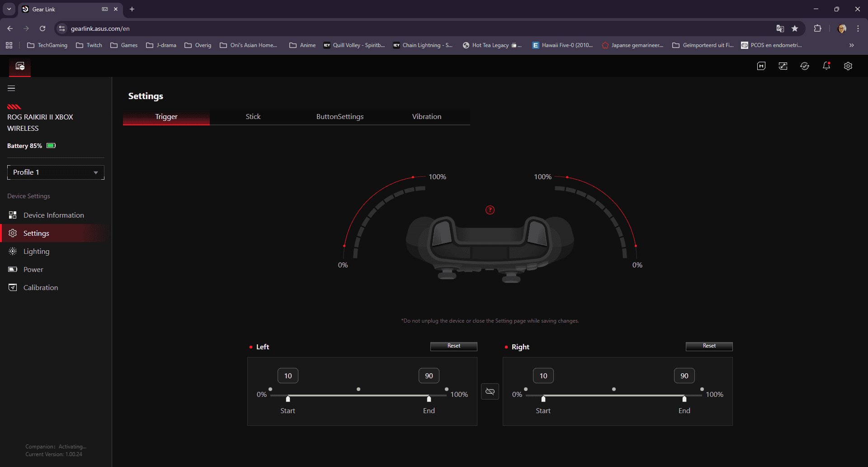This screenshot has height=467, width=868.
Task: Reset the Right trigger settings
Action: 709,346
